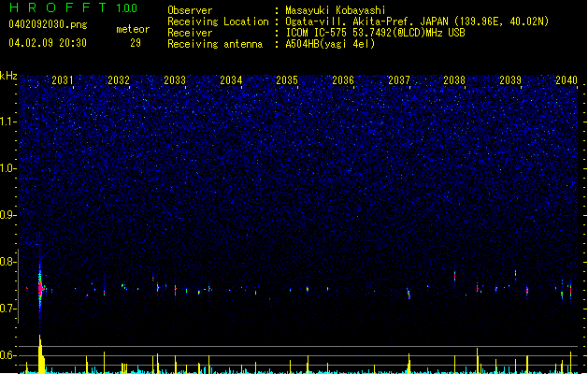Click the 2039 time marker

pyautogui.click(x=510, y=79)
